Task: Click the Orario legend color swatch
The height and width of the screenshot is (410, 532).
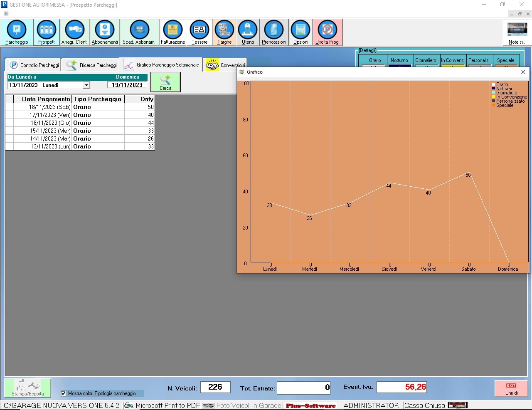Action: tap(494, 84)
